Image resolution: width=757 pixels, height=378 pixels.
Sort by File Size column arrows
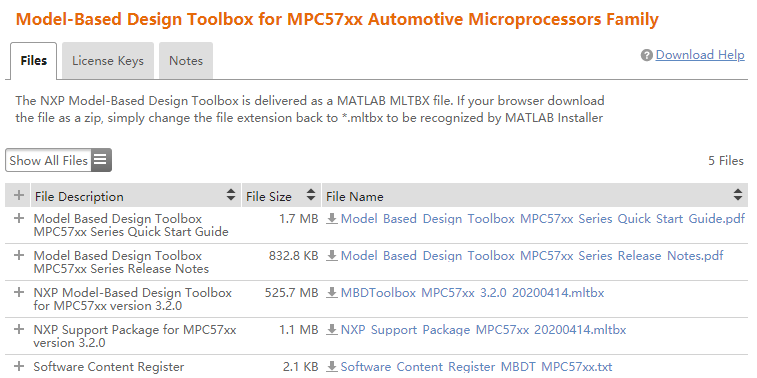click(311, 196)
